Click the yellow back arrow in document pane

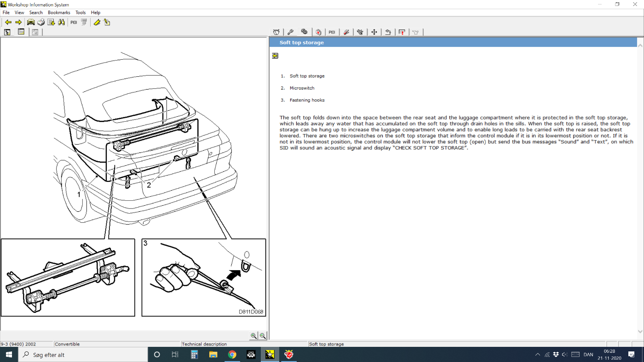(275, 56)
